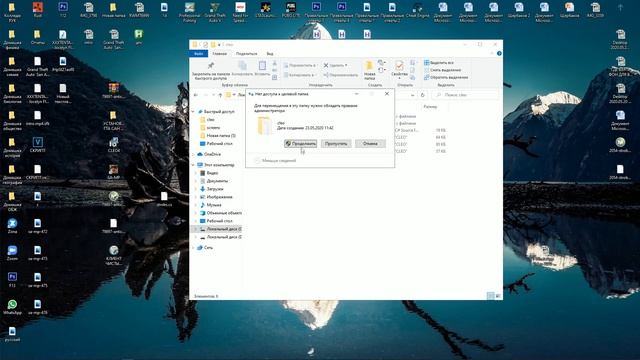Click the Explorer up-folder arrow
This screenshot has width=640, height=360.
[x=220, y=95]
